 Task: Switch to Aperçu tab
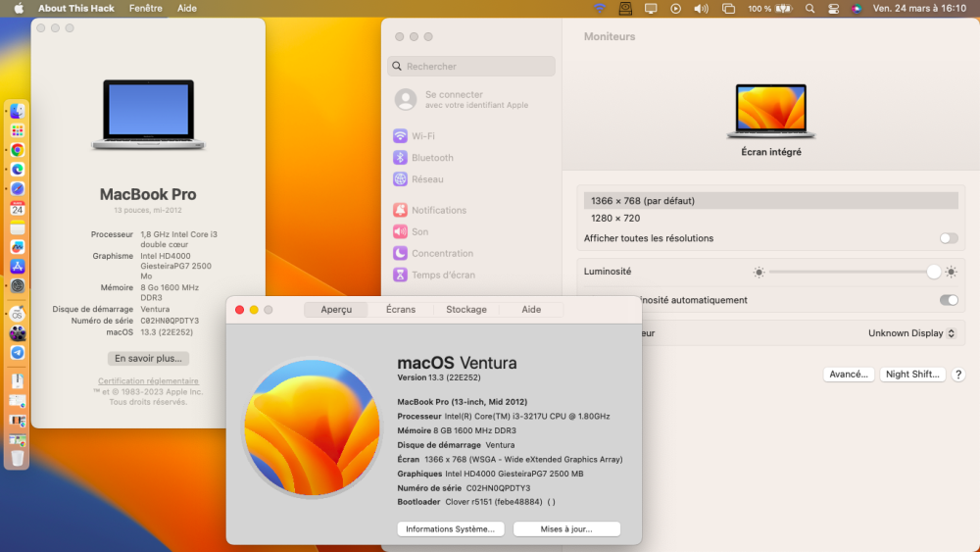336,310
